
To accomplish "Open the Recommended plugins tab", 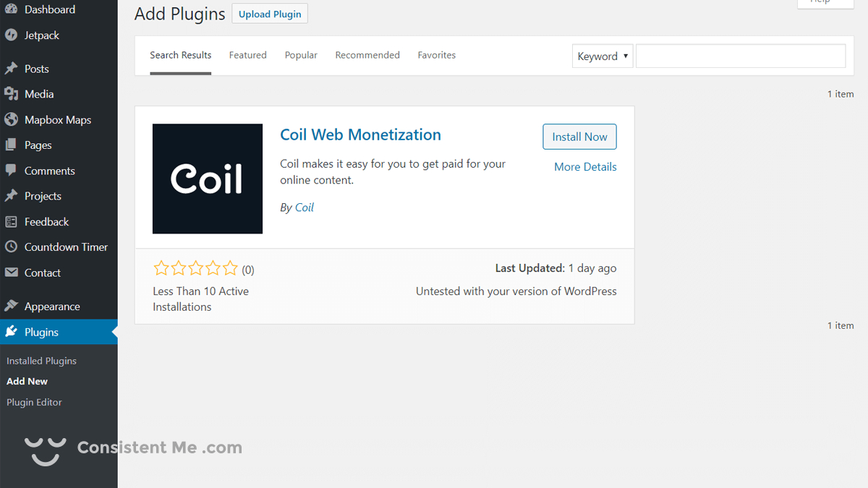I will 367,55.
